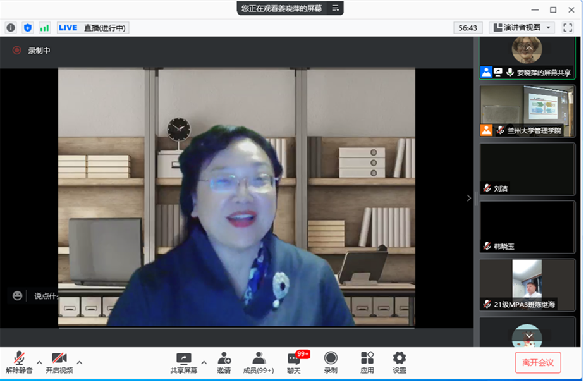This screenshot has height=392, width=586.
Task: Expand the audio options arrow beside 解除静音
Action: [x=39, y=362]
